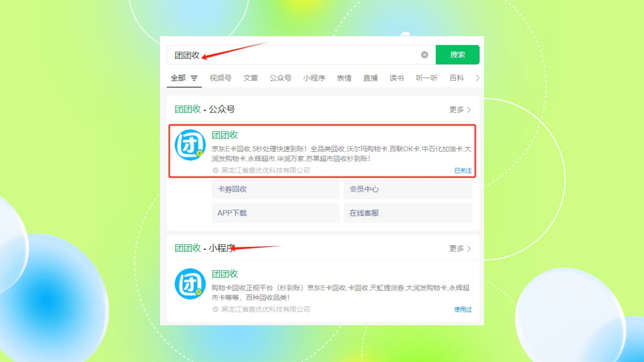This screenshot has height=362, width=644.
Task: Open the APP下载 menu button
Action: coord(276,213)
